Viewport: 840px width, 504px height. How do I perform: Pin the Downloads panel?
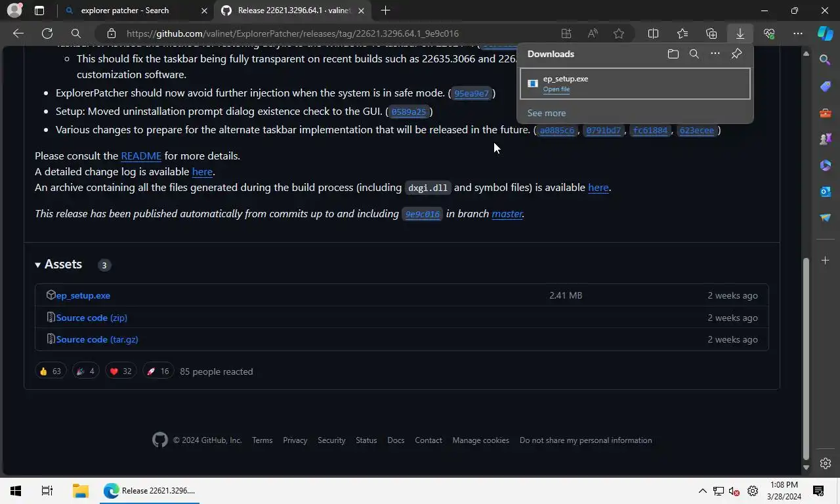736,54
